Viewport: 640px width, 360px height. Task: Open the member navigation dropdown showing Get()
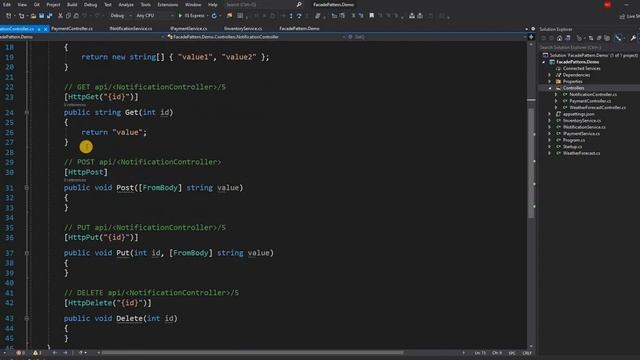(x=437, y=37)
